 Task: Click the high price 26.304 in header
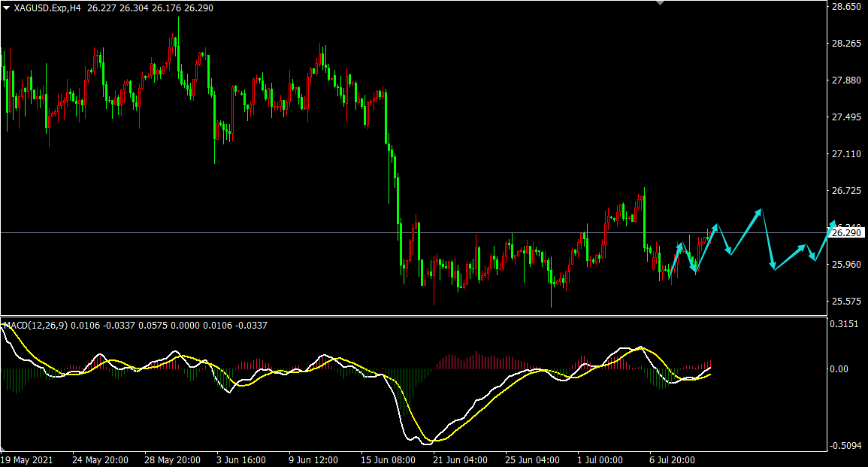[134, 8]
